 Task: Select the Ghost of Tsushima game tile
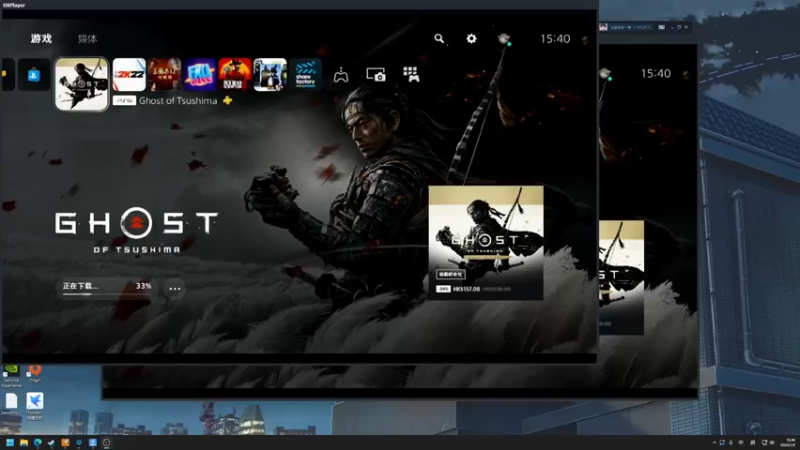(x=82, y=84)
